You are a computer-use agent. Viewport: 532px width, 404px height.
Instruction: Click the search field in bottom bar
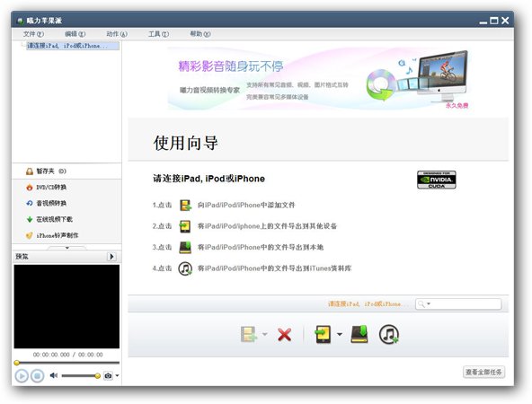(458, 304)
